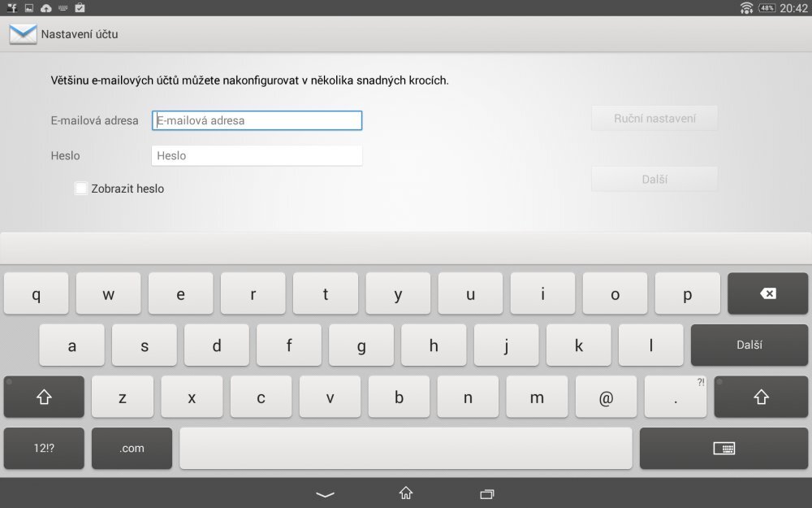This screenshot has width=812, height=508.
Task: Switch to symbols with the 12!? key
Action: 44,448
